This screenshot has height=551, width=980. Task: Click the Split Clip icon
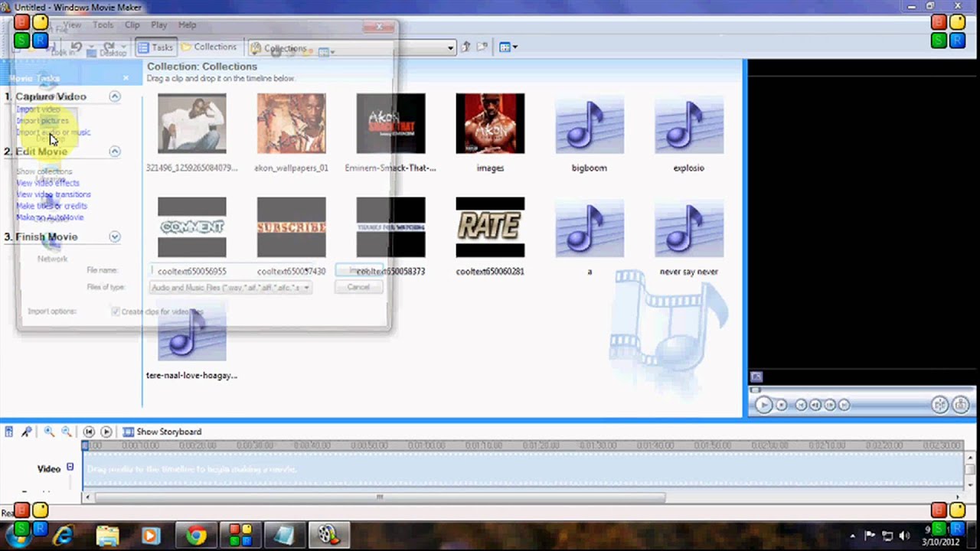(x=939, y=405)
